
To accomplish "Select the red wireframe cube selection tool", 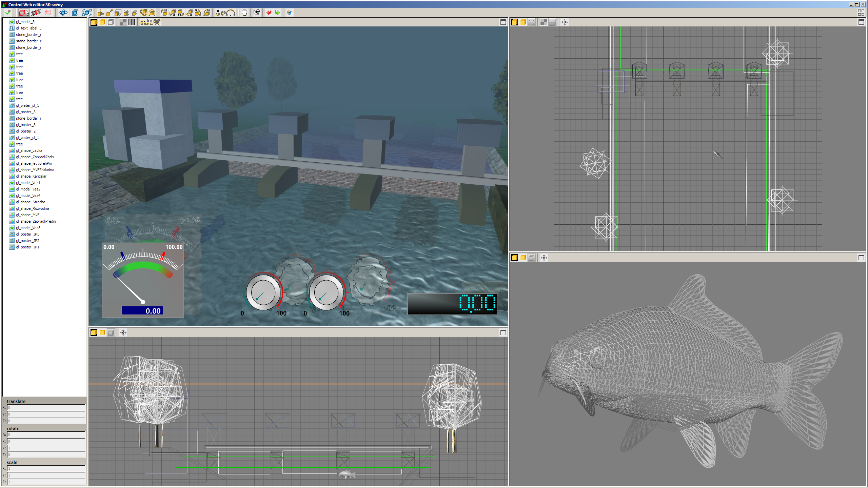I will [22, 13].
